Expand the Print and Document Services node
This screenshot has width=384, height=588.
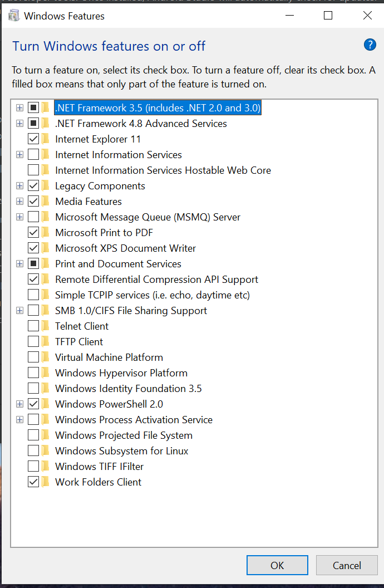click(x=20, y=264)
